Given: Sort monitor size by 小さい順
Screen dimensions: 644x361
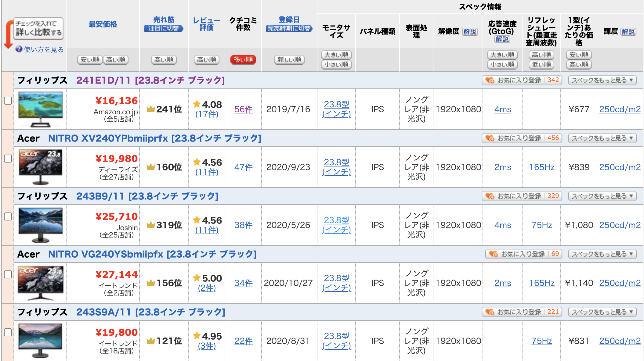Looking at the screenshot, I should (336, 65).
